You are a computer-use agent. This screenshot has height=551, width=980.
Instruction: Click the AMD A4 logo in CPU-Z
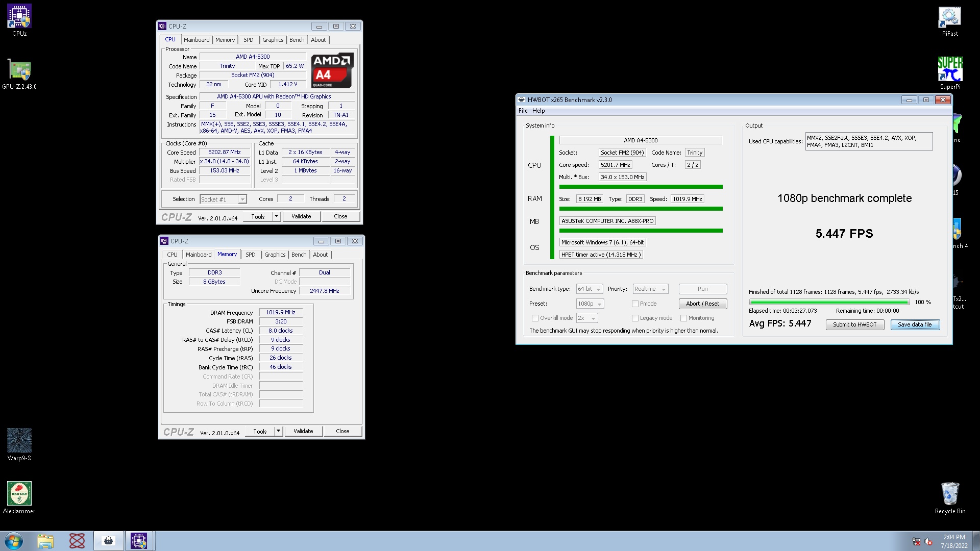click(332, 70)
